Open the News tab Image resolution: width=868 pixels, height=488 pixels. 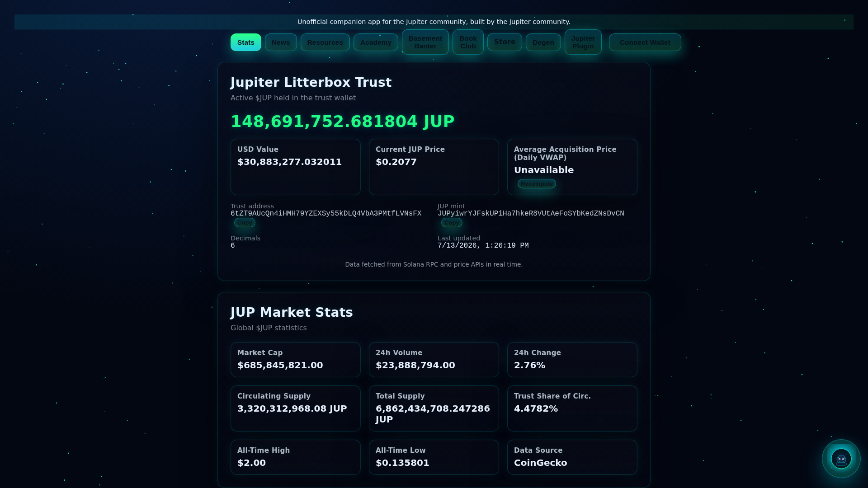[x=281, y=42]
